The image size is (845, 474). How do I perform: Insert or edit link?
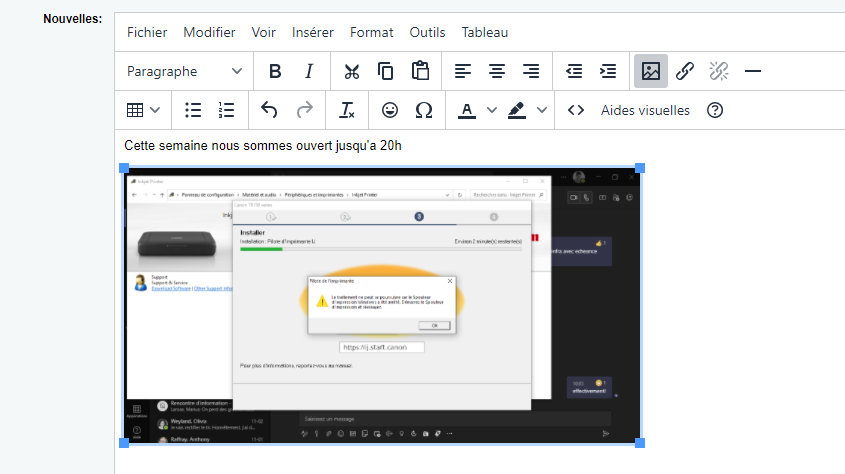[x=685, y=71]
